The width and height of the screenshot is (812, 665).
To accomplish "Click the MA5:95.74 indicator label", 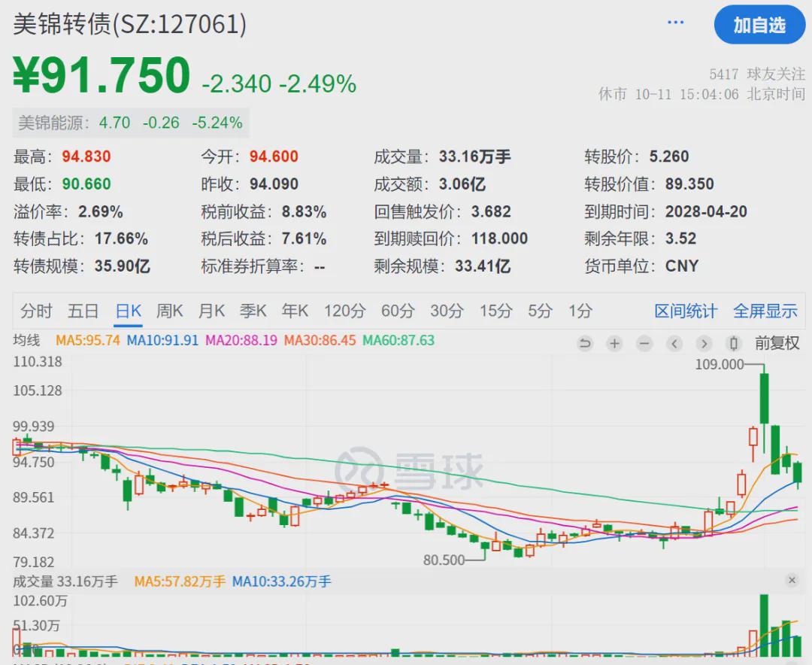I will coord(87,341).
